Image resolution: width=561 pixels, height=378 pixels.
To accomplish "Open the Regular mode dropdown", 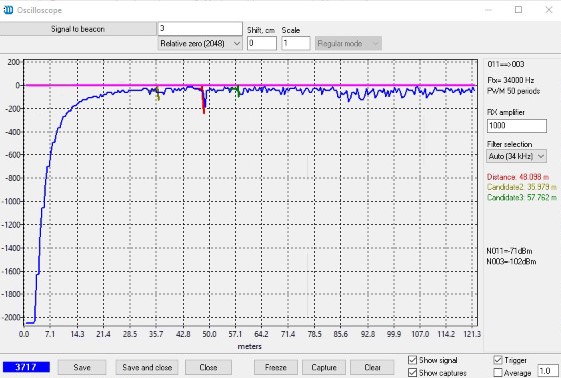I will (348, 44).
